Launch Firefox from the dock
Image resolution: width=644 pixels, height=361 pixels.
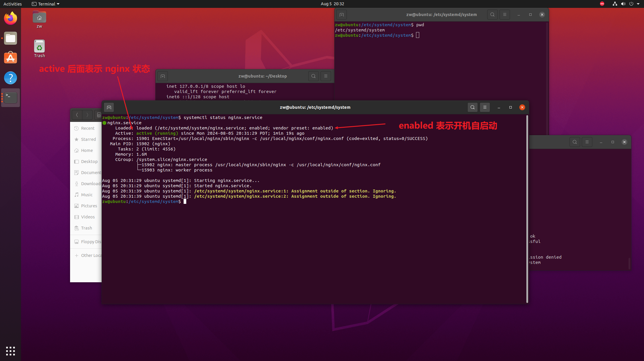(11, 19)
